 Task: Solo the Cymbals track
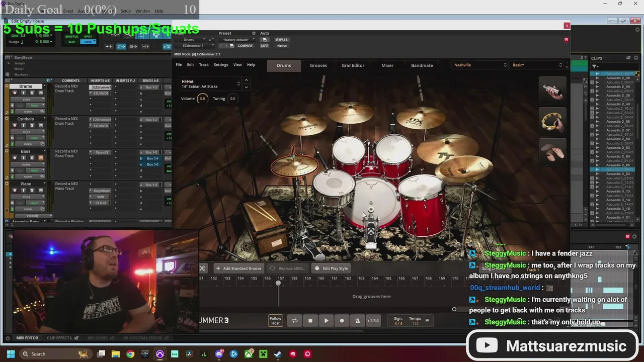point(32,125)
